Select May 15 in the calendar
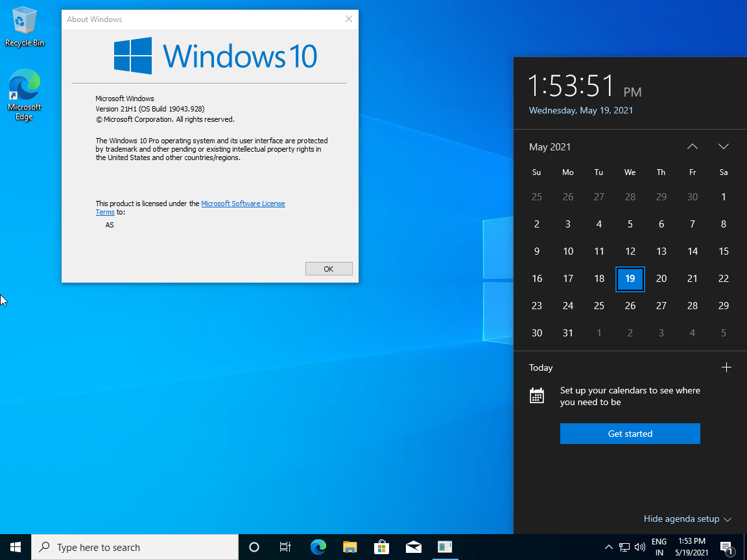This screenshot has width=747, height=560. 723,251
